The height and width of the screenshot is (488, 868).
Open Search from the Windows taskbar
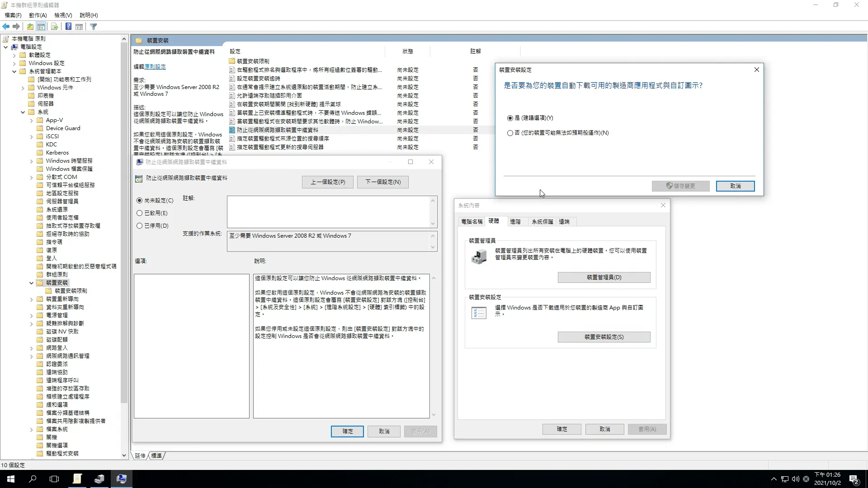[33, 479]
